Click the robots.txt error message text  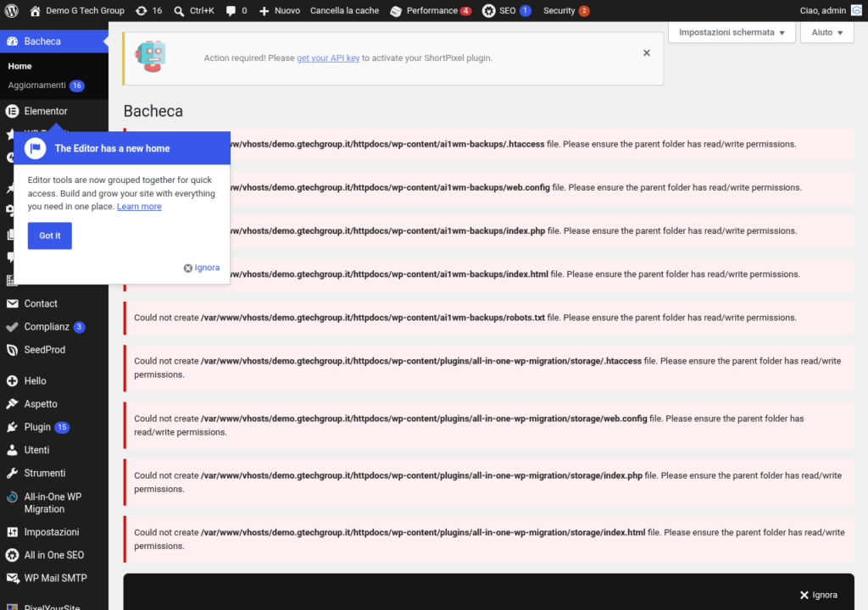tap(465, 318)
